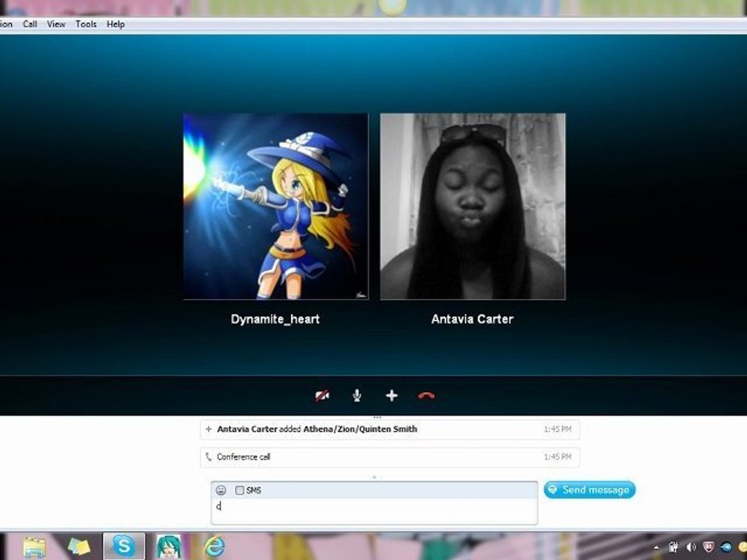
Task: Open the View menu
Action: [x=56, y=24]
